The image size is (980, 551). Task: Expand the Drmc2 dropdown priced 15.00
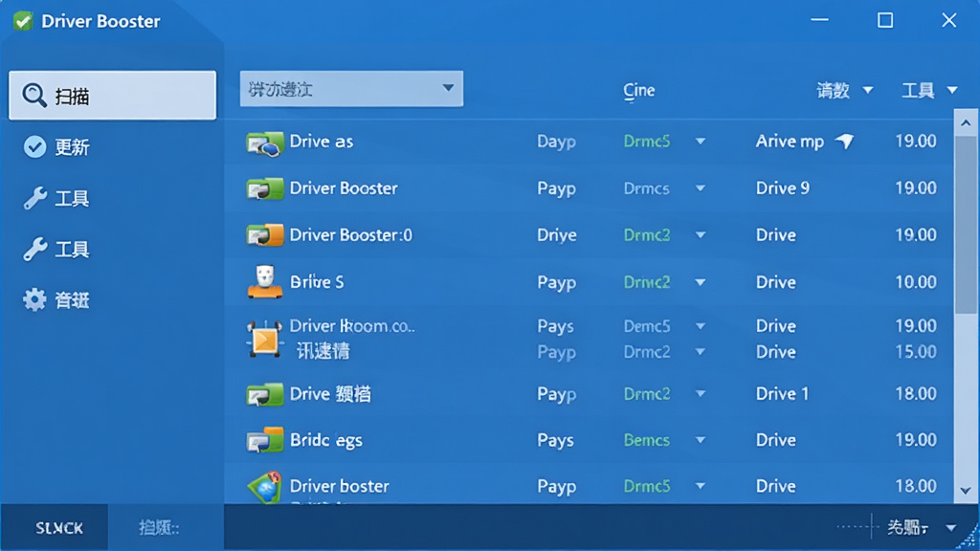click(x=701, y=352)
